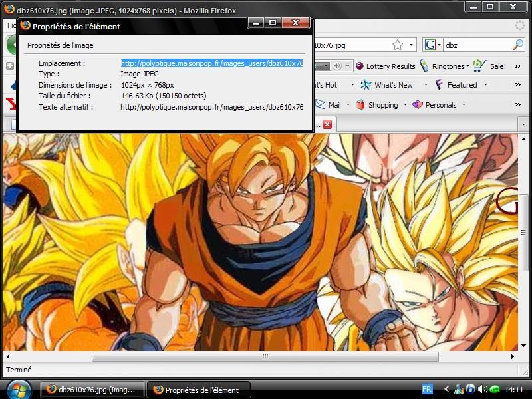Click the Ringtones phone icon

[x=424, y=66]
